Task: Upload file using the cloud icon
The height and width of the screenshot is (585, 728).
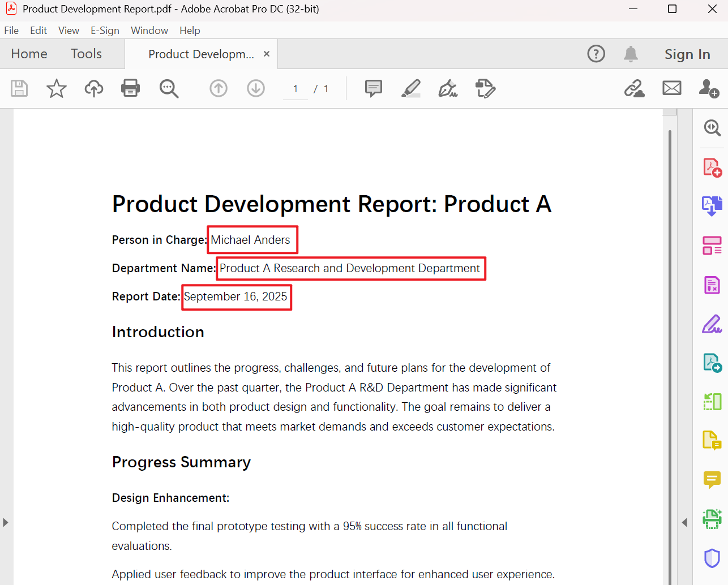Action: 94,88
